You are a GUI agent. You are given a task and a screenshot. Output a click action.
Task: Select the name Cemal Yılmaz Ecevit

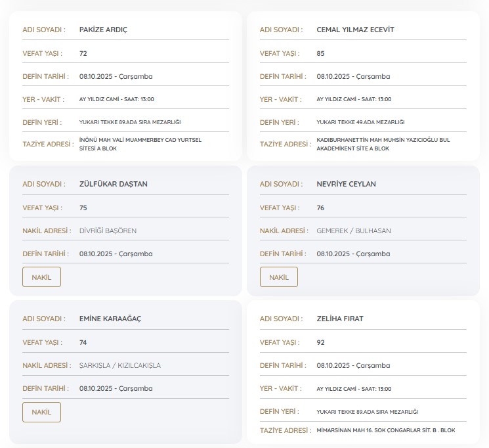[355, 30]
